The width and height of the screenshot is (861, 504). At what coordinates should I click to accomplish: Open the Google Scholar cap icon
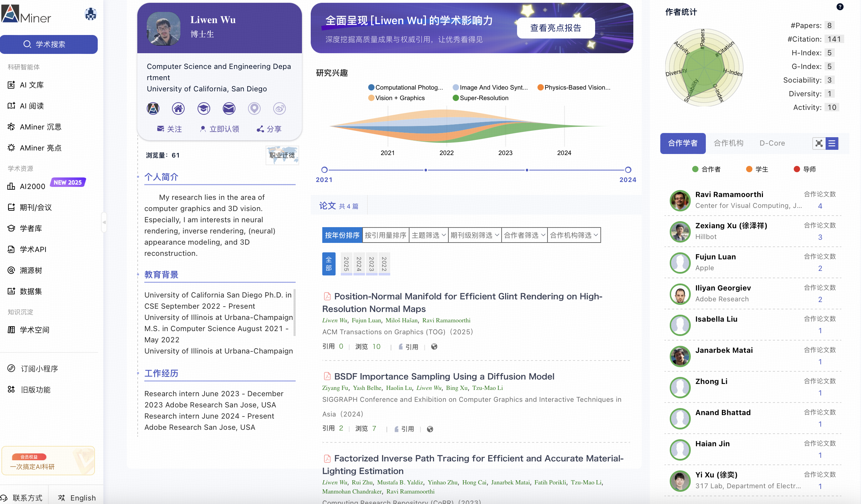click(204, 108)
